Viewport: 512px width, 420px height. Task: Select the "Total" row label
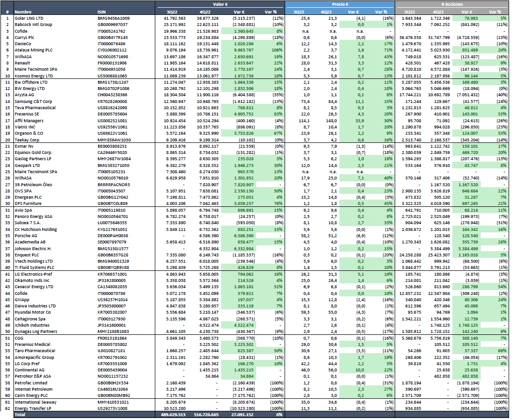19,414
